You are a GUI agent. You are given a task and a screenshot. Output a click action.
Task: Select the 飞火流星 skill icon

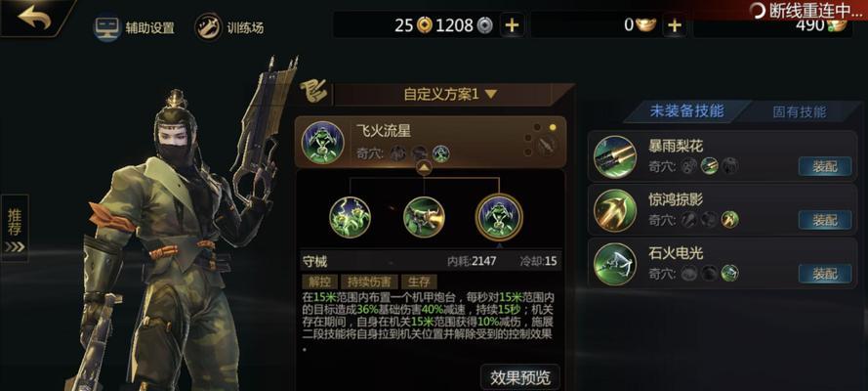[322, 143]
